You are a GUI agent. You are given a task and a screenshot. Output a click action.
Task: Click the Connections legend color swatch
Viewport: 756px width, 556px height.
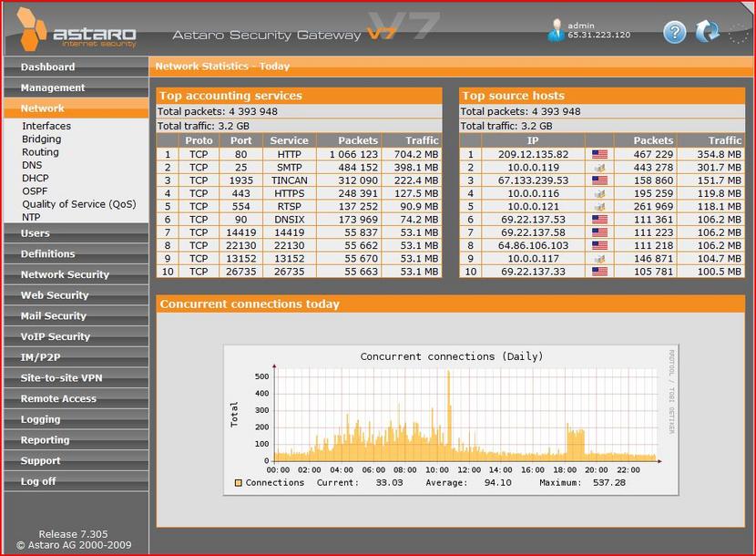coord(238,483)
